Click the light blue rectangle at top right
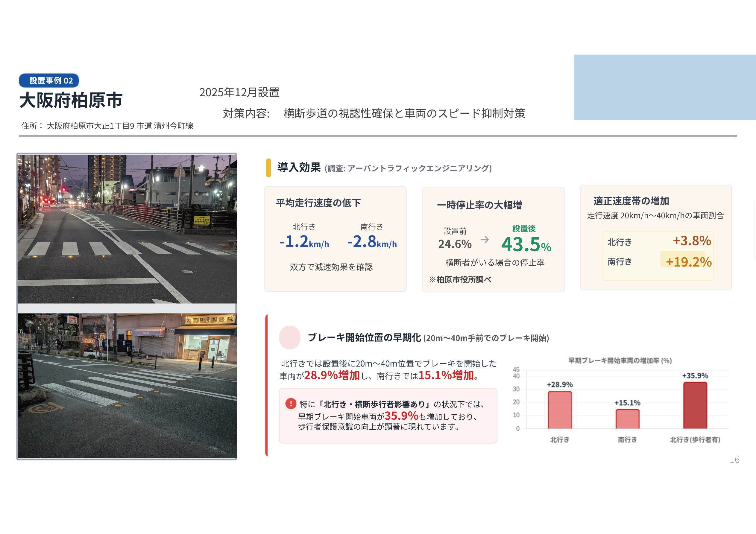Screen dimensions: 756x534 click(x=664, y=87)
